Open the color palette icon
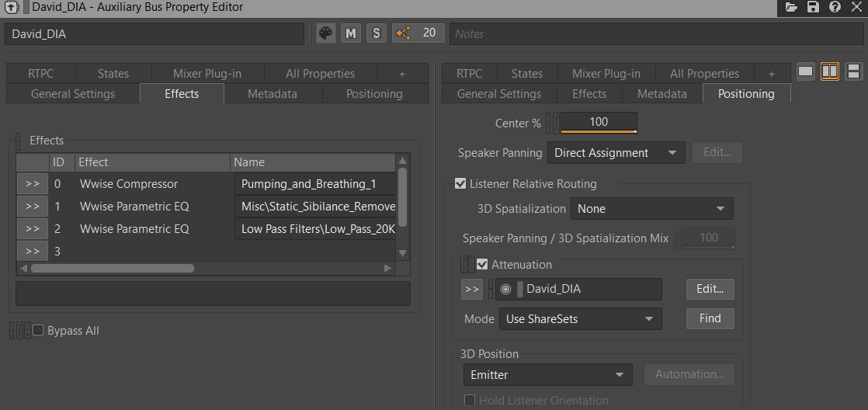Screen dimensions: 868x410 click(x=325, y=33)
